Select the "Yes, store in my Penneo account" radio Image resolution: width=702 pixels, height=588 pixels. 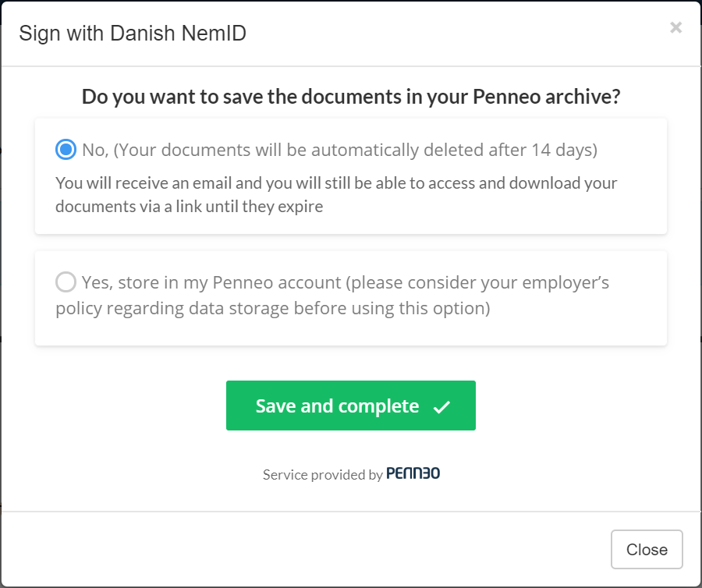pos(66,282)
